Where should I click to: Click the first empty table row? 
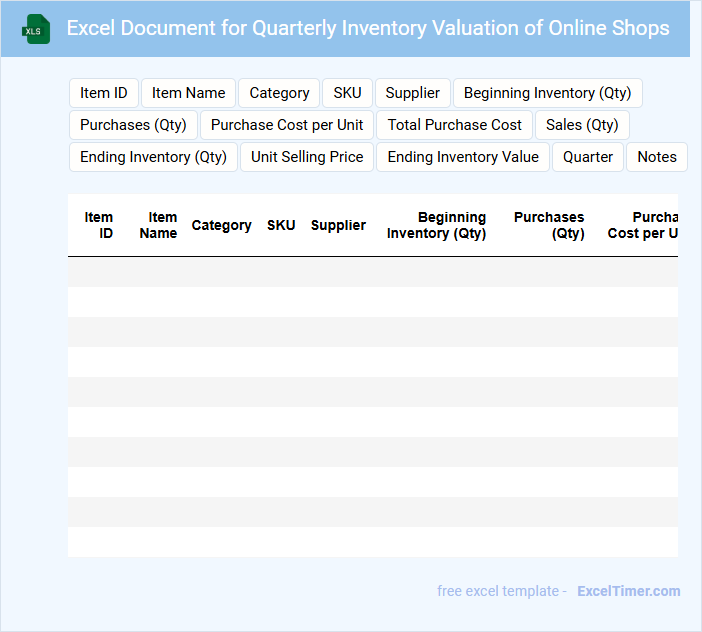point(372,272)
